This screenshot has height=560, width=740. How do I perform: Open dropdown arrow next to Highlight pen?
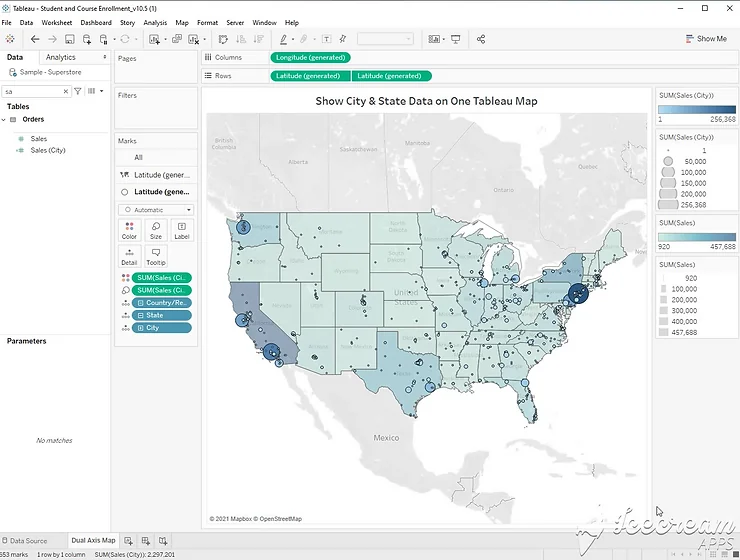pos(293,40)
